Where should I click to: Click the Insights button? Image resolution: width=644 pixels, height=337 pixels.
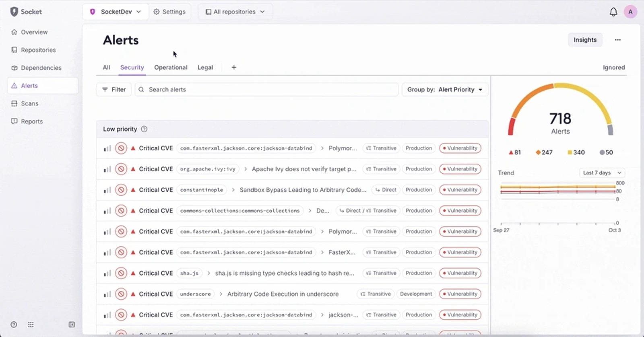[x=585, y=40]
